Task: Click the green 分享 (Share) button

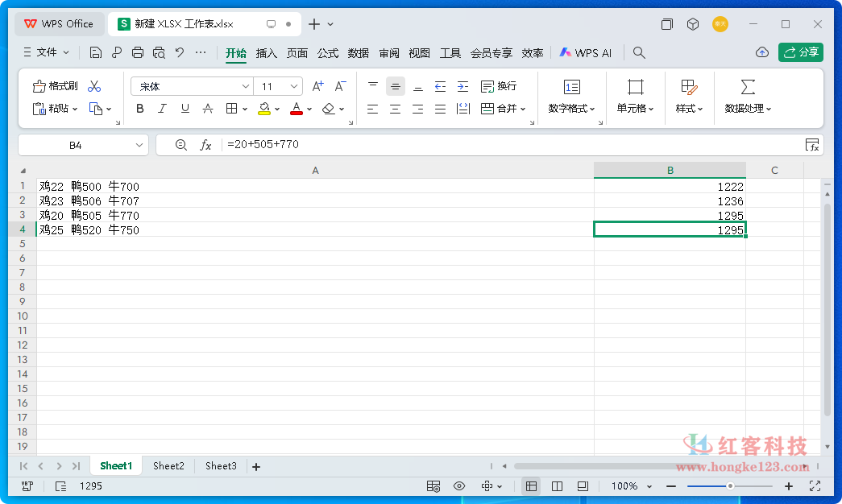Action: pos(800,53)
